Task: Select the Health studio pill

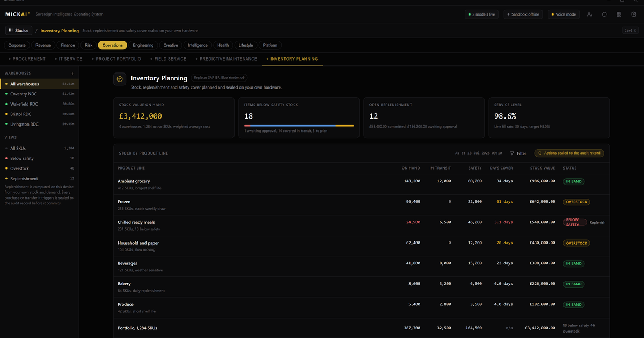Action: 223,45
